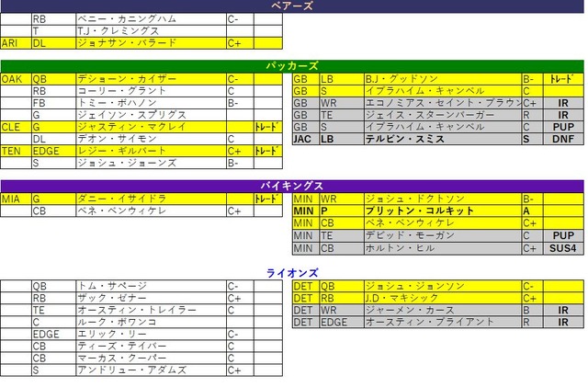Click the ライオンズ heading
This screenshot has width=588, height=387.
pos(292,273)
